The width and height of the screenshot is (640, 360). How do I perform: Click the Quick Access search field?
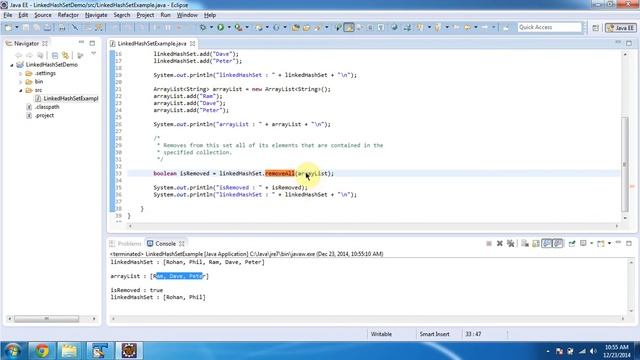549,27
